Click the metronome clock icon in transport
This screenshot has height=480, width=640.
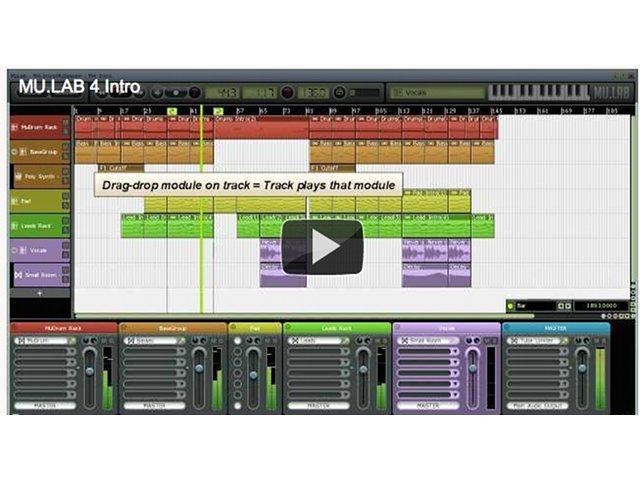(x=339, y=93)
